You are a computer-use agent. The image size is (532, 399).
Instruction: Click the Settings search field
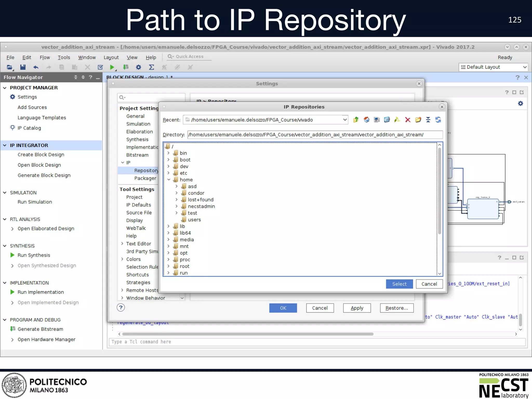(151, 97)
